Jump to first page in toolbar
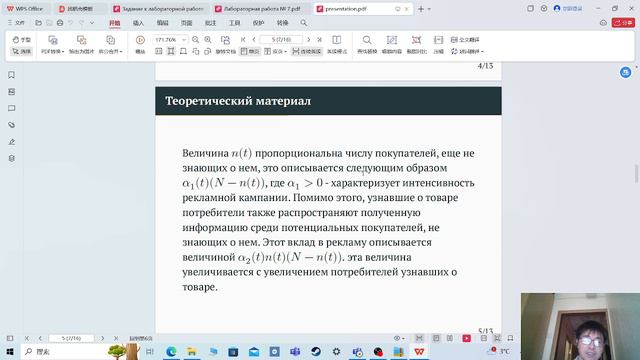The width and height of the screenshot is (640, 360). tap(243, 40)
